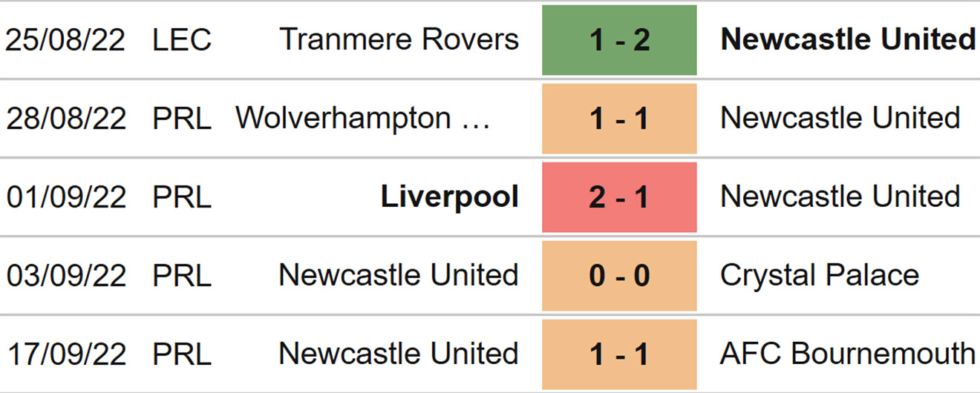Click the LEC competition label

pos(182,40)
